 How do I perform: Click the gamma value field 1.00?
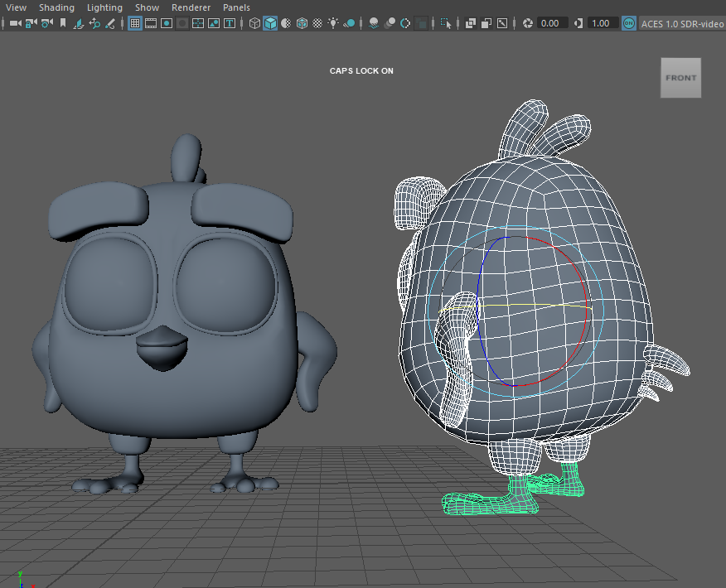[x=603, y=23]
